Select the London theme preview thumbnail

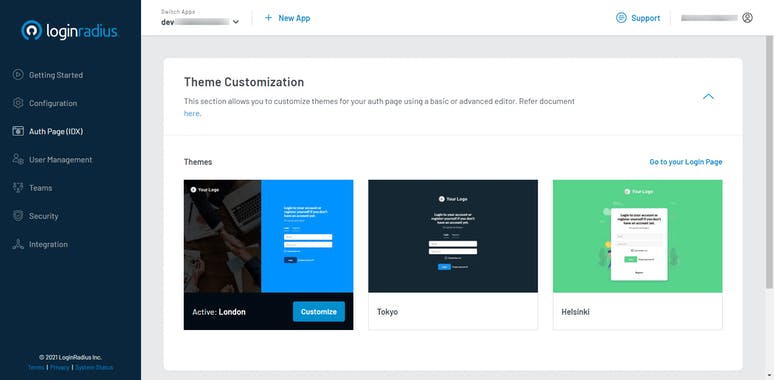click(269, 236)
